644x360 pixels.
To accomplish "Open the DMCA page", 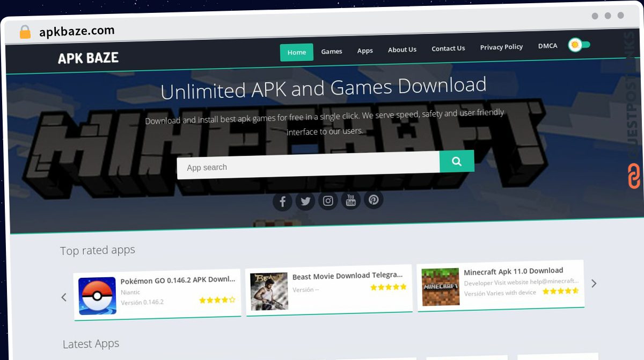I will [547, 46].
